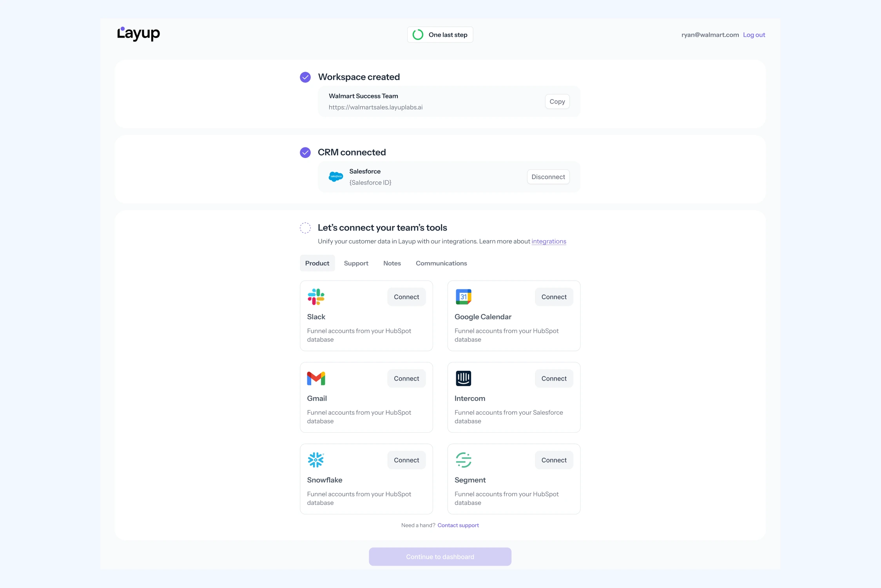This screenshot has height=588, width=881.
Task: Click the One last step progress indicator
Action: pyautogui.click(x=440, y=35)
